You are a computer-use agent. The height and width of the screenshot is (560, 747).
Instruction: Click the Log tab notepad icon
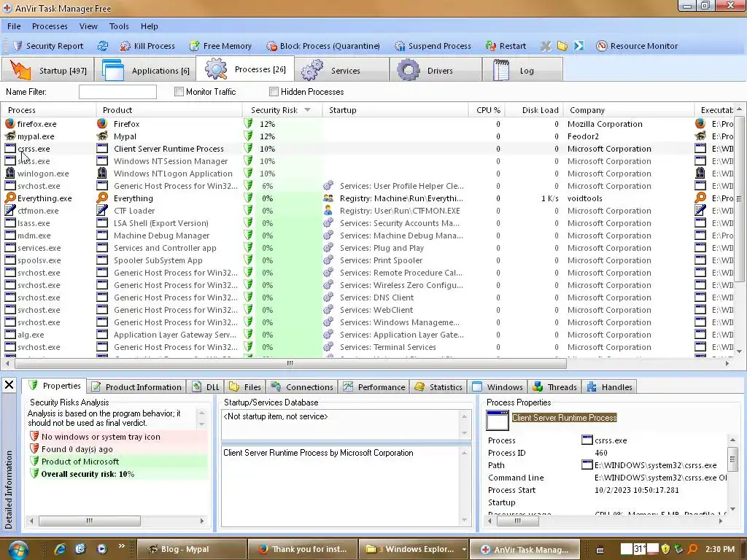click(500, 70)
